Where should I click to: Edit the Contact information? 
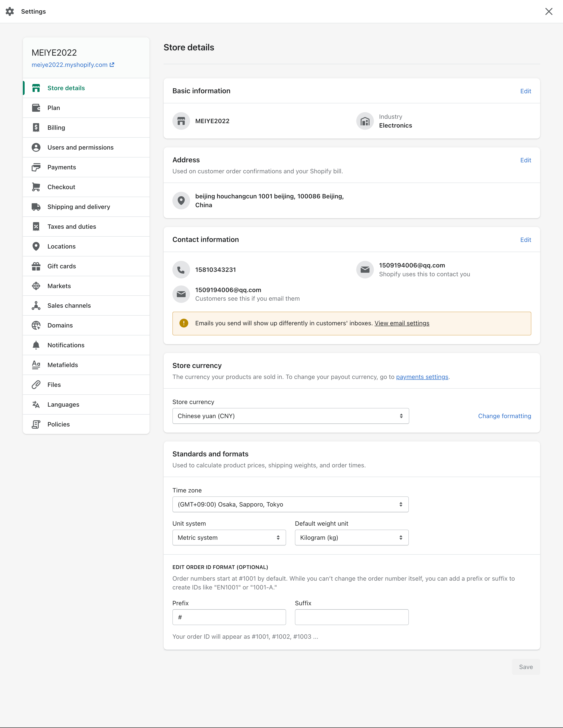point(525,240)
